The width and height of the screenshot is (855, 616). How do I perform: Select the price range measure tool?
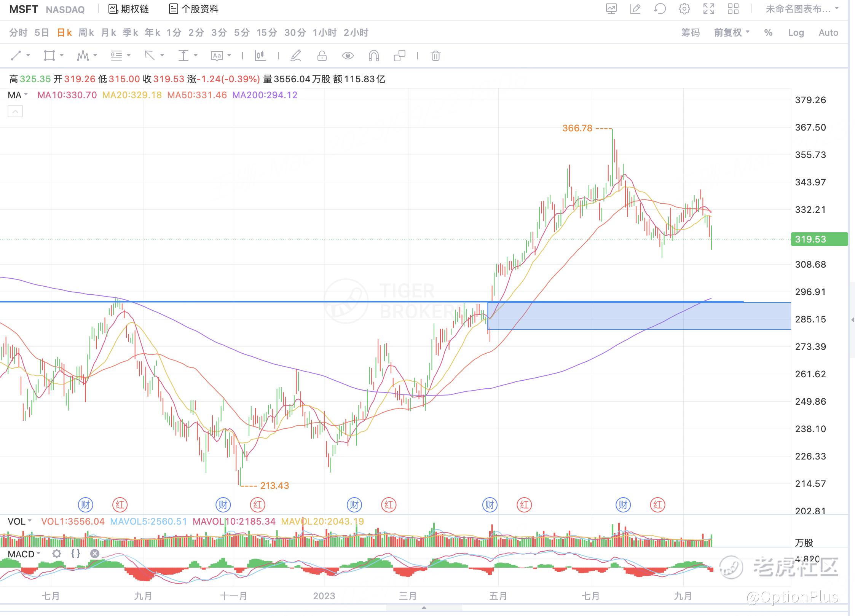point(183,56)
